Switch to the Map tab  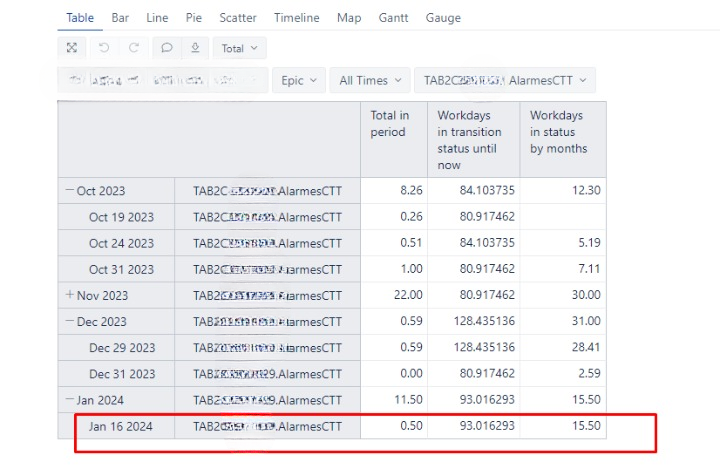[x=349, y=18]
